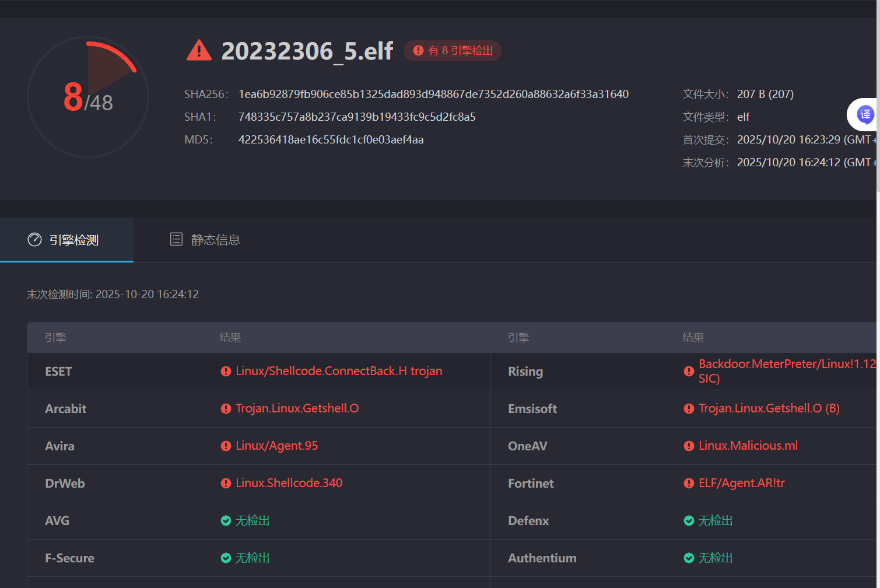
Task: Click 末次检测时间 2025-10-20 16:24:12 line
Action: (x=113, y=295)
